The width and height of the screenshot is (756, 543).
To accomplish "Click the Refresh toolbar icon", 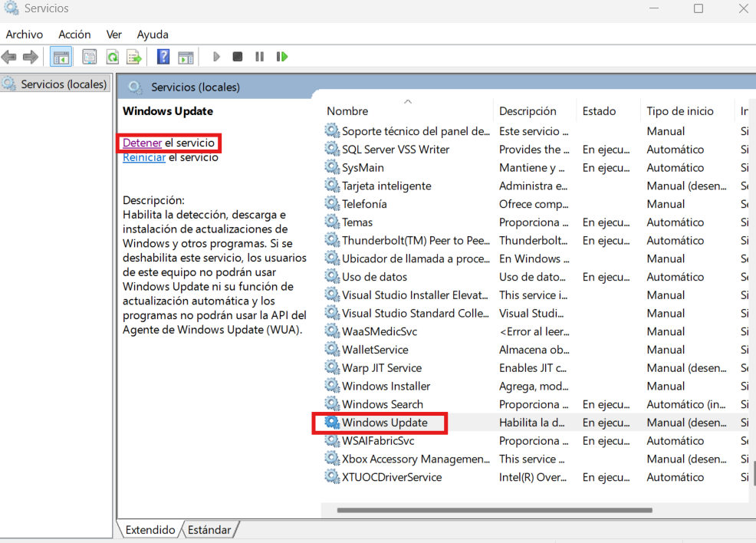I will [113, 57].
